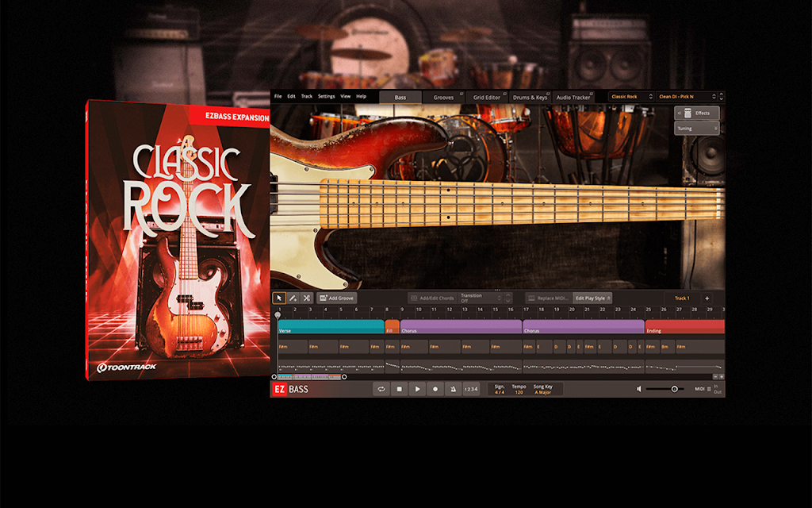The width and height of the screenshot is (812, 508).
Task: Start playback with the play button
Action: coord(417,389)
